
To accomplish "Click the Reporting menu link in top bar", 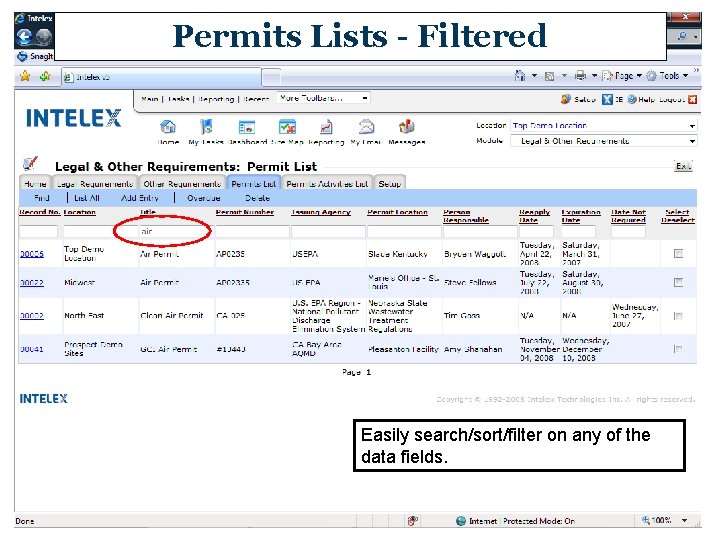I will pos(216,99).
